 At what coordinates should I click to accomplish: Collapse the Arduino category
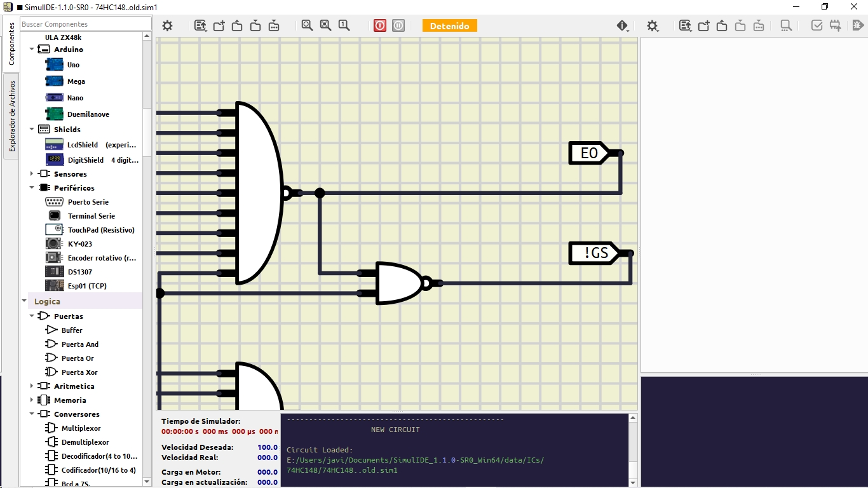(32, 50)
